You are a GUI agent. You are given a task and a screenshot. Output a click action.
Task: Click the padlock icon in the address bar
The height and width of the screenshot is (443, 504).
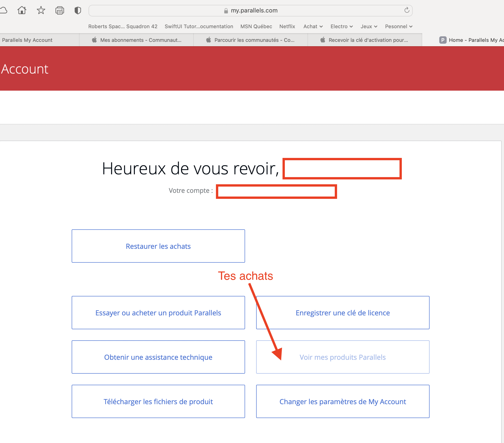point(226,11)
